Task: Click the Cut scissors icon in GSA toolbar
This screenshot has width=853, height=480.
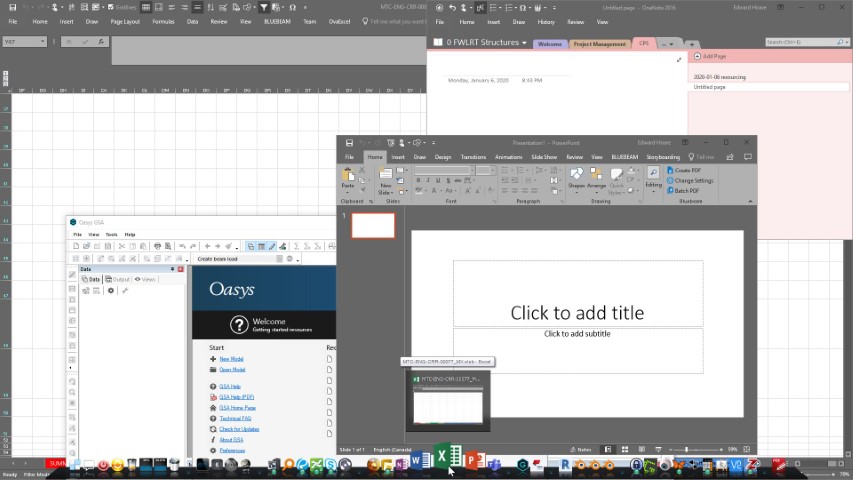Action: pos(121,246)
